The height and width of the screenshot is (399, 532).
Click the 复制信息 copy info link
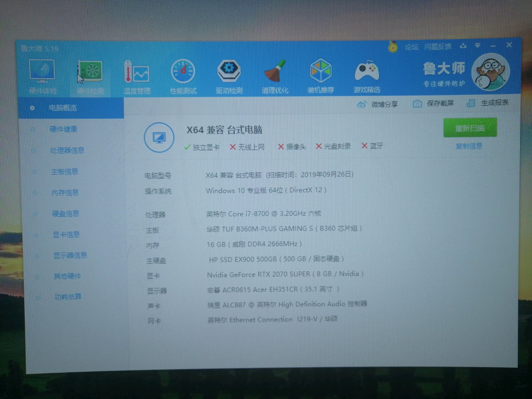[x=469, y=146]
